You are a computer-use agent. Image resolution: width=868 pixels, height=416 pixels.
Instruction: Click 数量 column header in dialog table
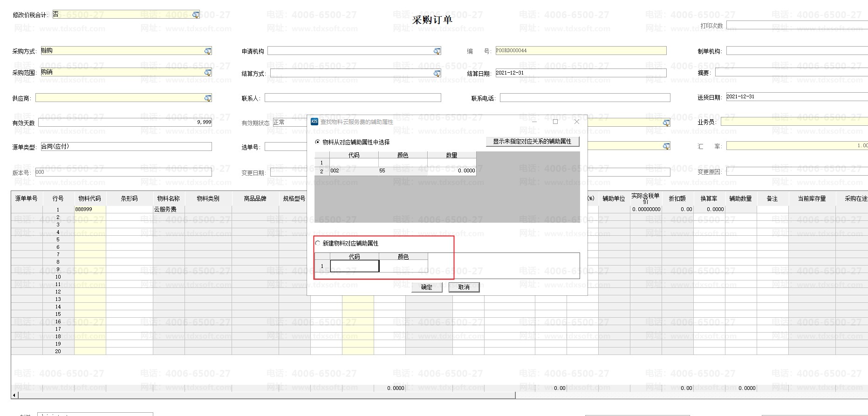[451, 155]
